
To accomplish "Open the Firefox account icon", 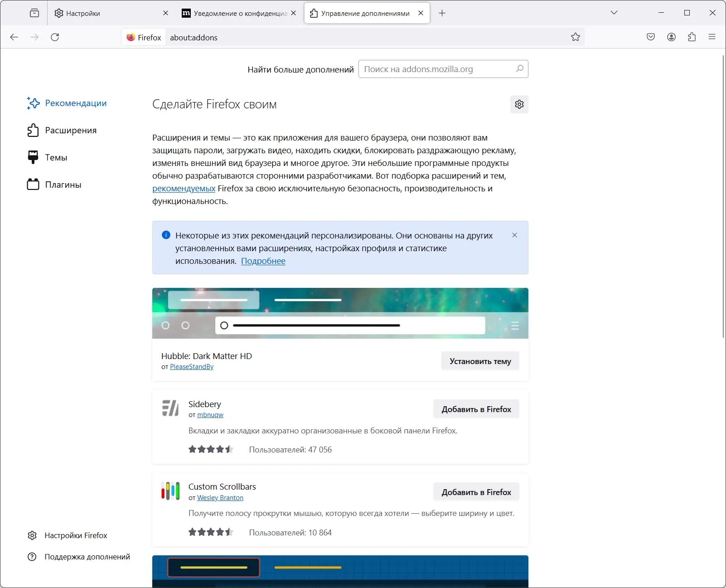I will 672,37.
